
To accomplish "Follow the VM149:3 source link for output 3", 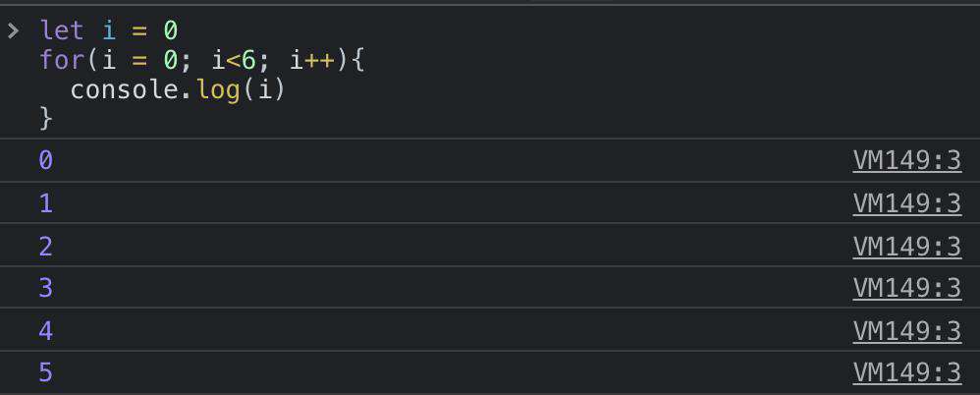I will tap(907, 288).
